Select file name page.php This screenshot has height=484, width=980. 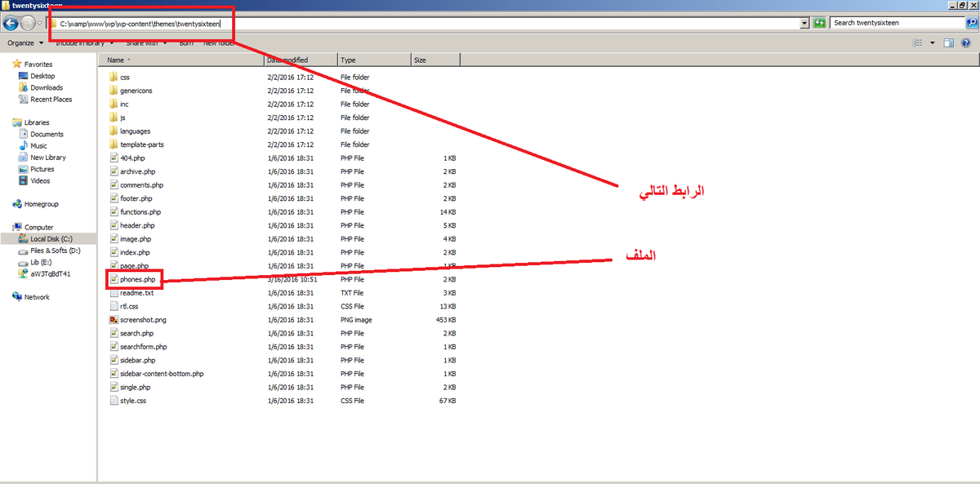[x=134, y=266]
